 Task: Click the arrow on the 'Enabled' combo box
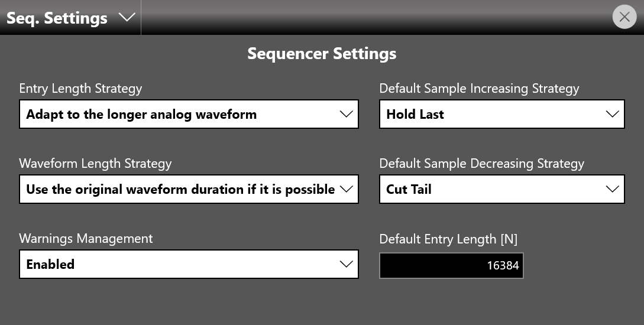pos(346,264)
